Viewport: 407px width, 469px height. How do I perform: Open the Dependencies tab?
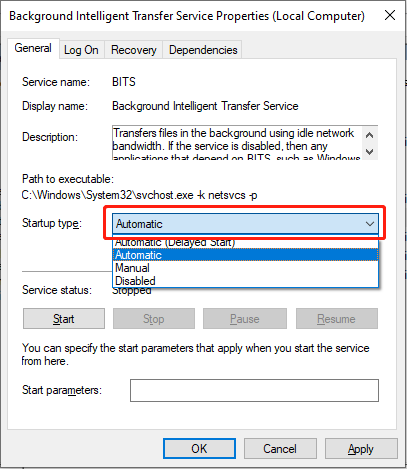[203, 50]
